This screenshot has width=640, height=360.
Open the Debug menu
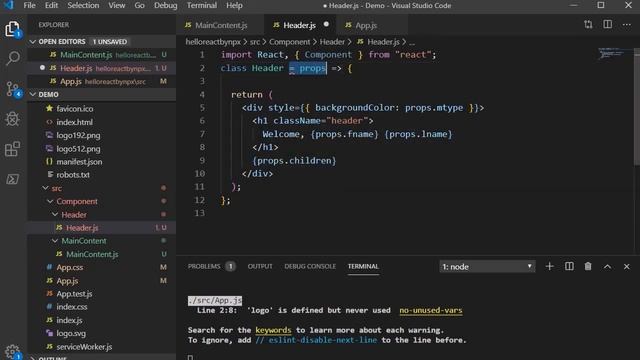coord(166,5)
